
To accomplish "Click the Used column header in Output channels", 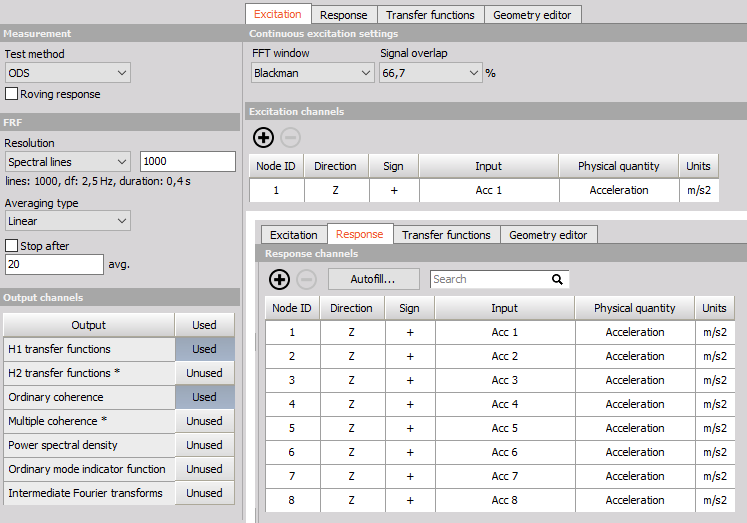I will (x=204, y=325).
